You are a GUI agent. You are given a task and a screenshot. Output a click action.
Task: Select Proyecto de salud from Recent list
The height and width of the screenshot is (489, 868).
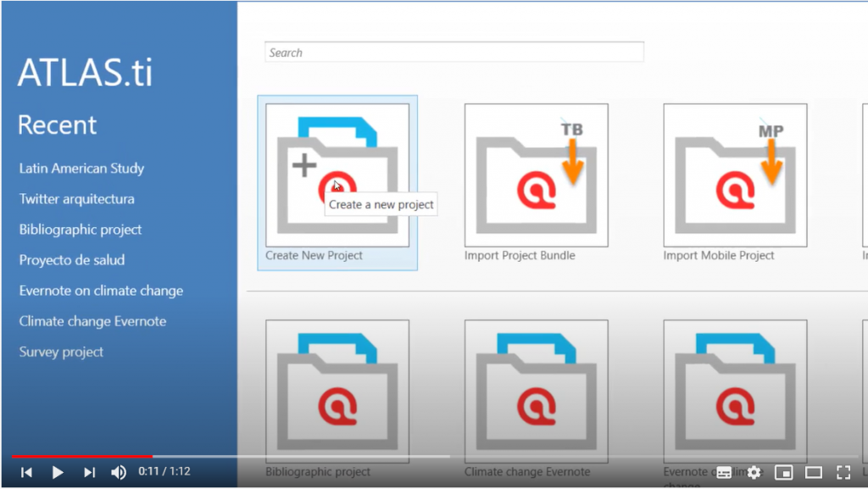(72, 260)
